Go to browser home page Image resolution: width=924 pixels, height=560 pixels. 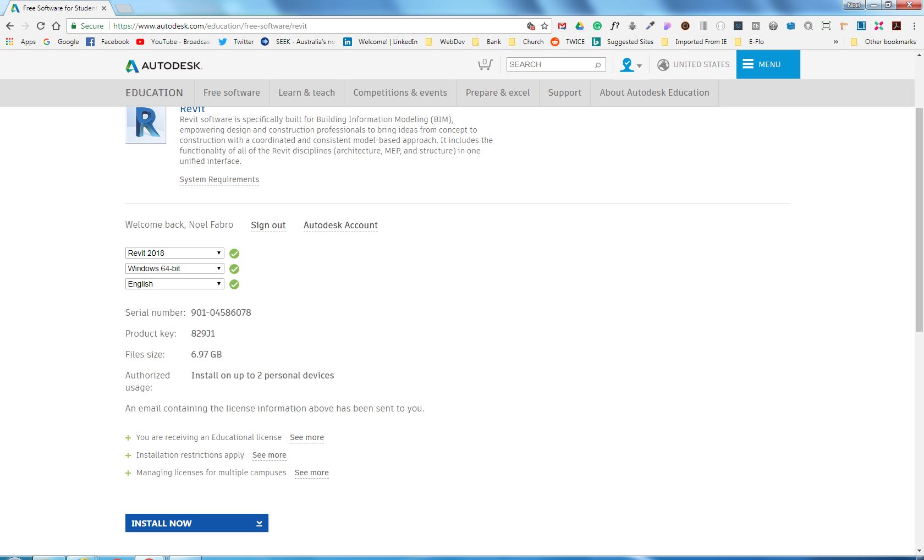pyautogui.click(x=56, y=26)
